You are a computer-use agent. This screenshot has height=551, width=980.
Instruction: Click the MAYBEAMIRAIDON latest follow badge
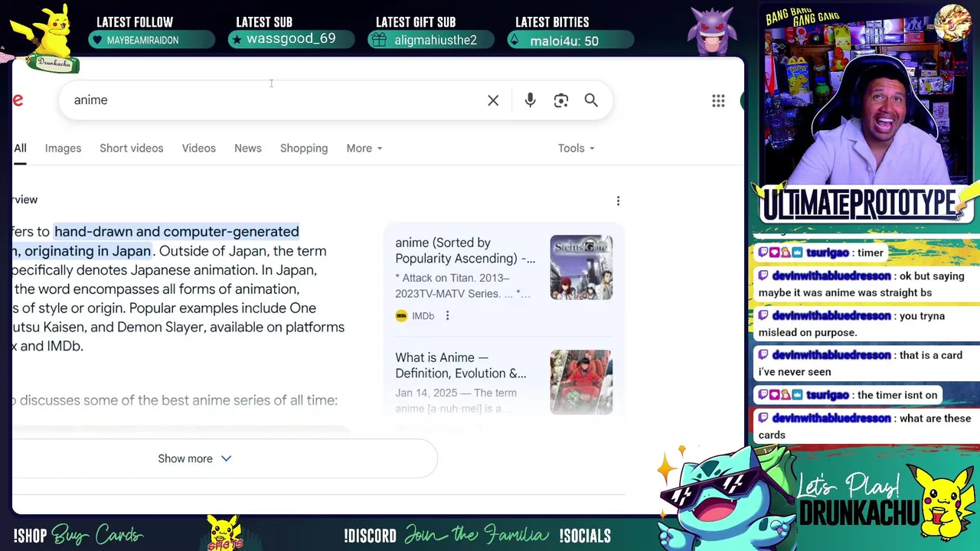tap(152, 40)
